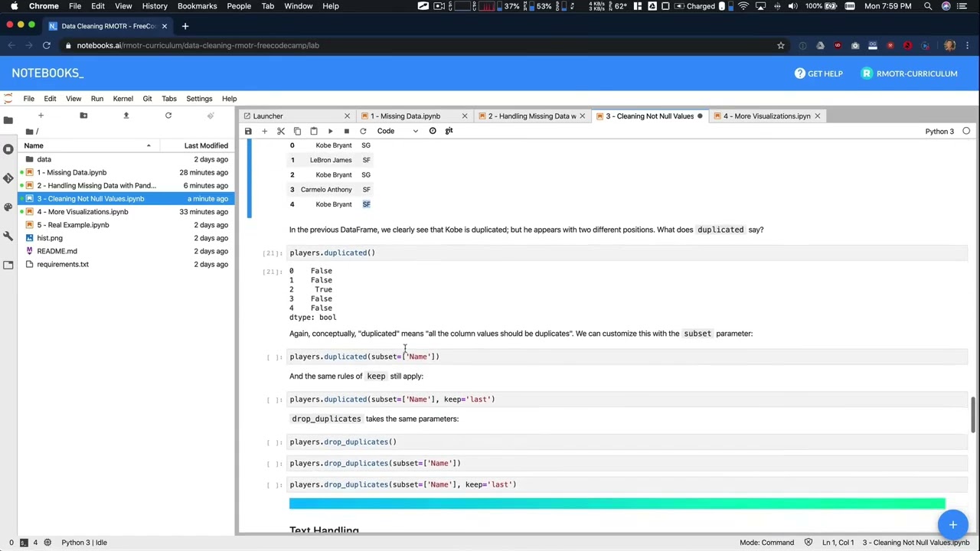
Task: Open the Settings menu
Action: [199, 99]
